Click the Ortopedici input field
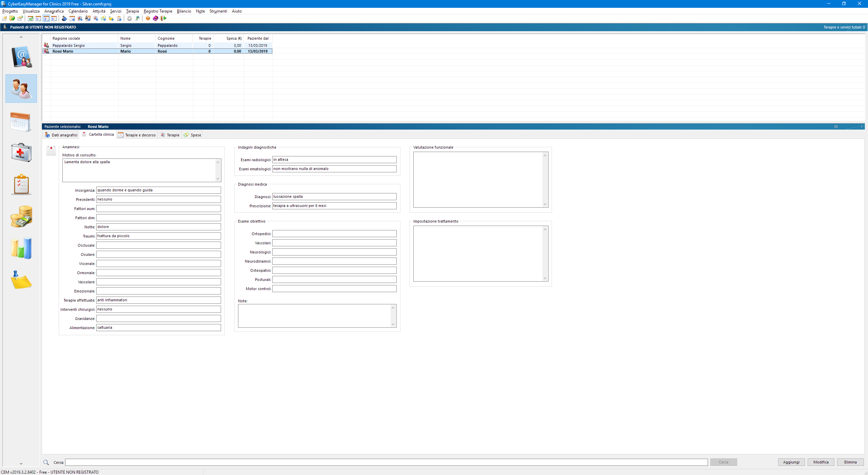The image size is (868, 475). tap(334, 234)
